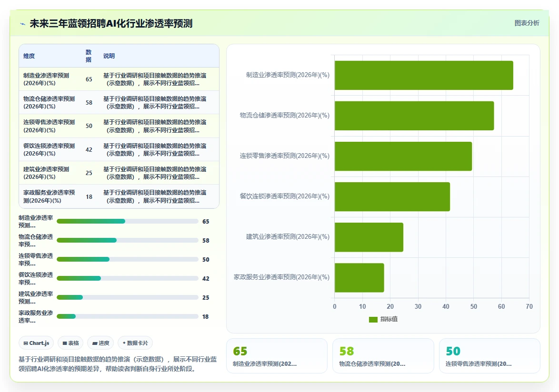Click the 数据 column header

(x=89, y=56)
